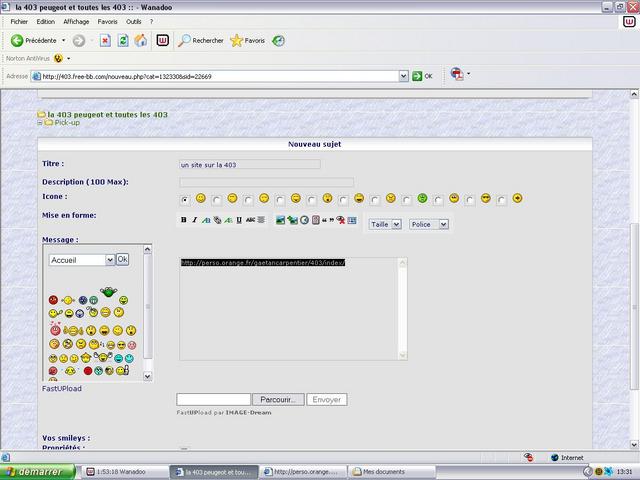Click the Description input field
The width and height of the screenshot is (640, 480).
click(266, 182)
